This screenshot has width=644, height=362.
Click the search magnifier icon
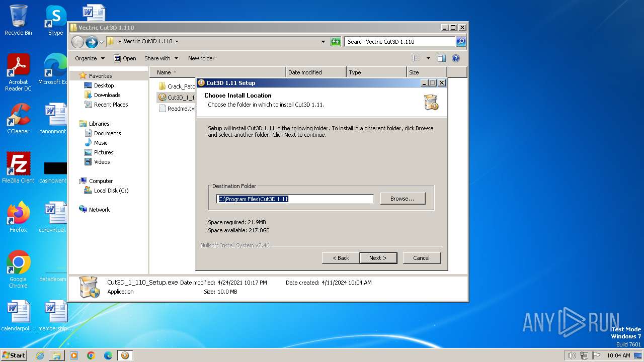pyautogui.click(x=461, y=42)
